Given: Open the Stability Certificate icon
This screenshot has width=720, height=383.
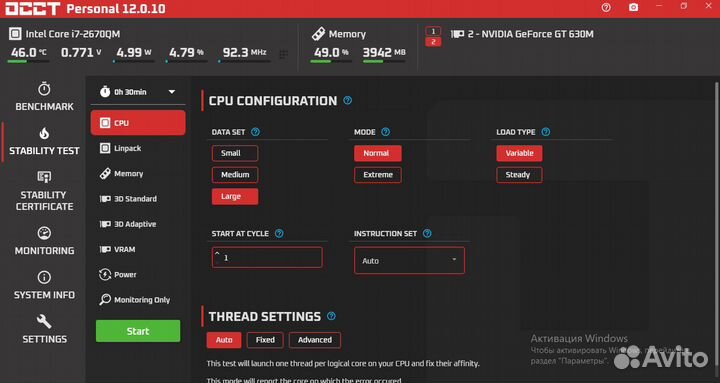Looking at the screenshot, I should tap(44, 177).
